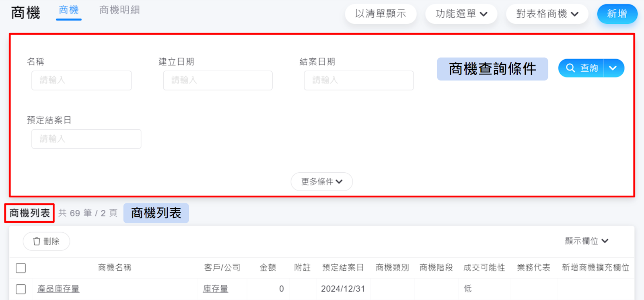Image resolution: width=644 pixels, height=300 pixels.
Task: Click the 結案日期 input field
Action: click(x=358, y=81)
